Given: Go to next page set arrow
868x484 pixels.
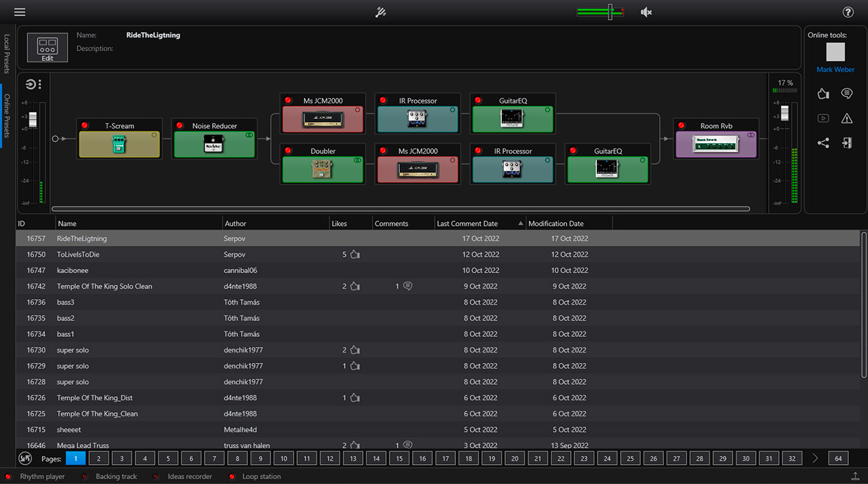Looking at the screenshot, I should (815, 459).
